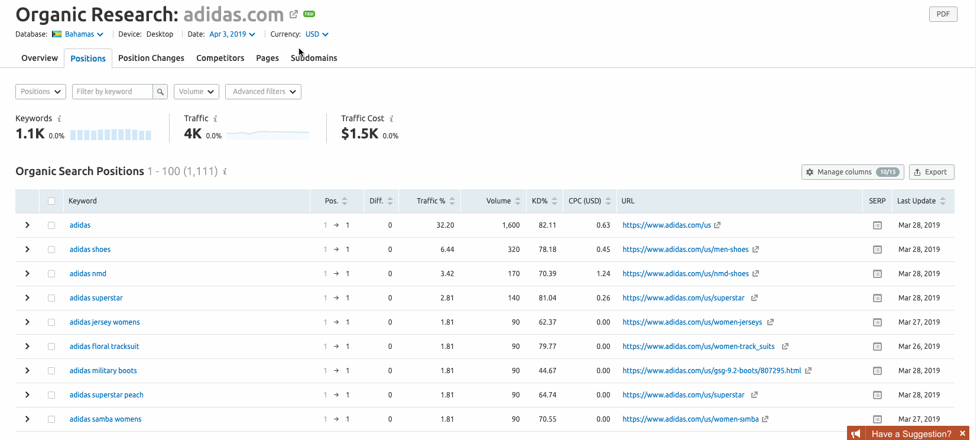
Task: Check the box for adidas jersey womens row
Action: tap(51, 322)
